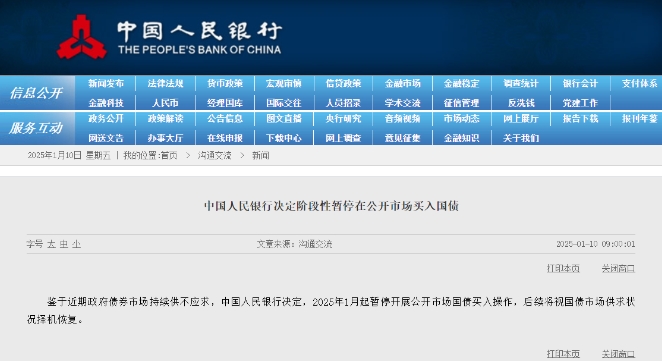Click the timestamp 2025-01-10 09:00:01
This screenshot has width=662, height=361.
(x=595, y=244)
